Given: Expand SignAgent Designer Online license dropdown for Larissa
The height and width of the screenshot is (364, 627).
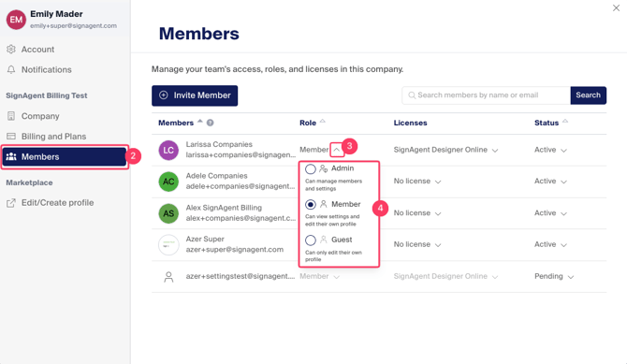Looking at the screenshot, I should (x=495, y=151).
